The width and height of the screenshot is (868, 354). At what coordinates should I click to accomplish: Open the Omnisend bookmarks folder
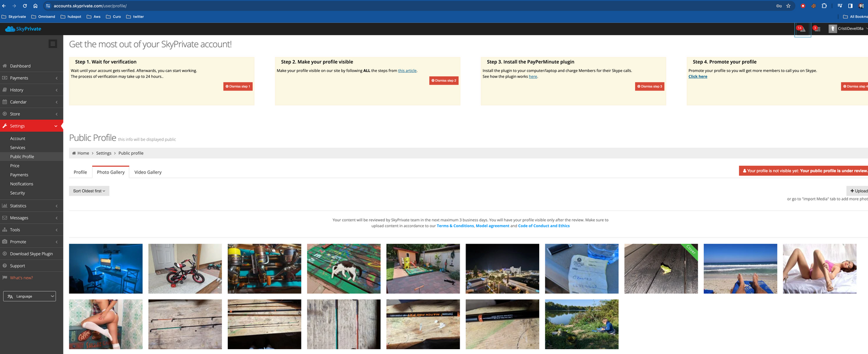tap(43, 17)
